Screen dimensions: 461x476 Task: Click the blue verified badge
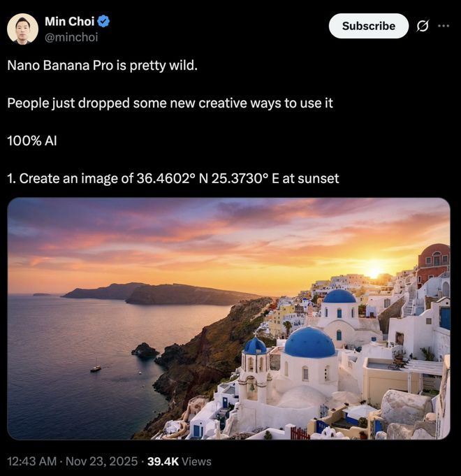104,22
